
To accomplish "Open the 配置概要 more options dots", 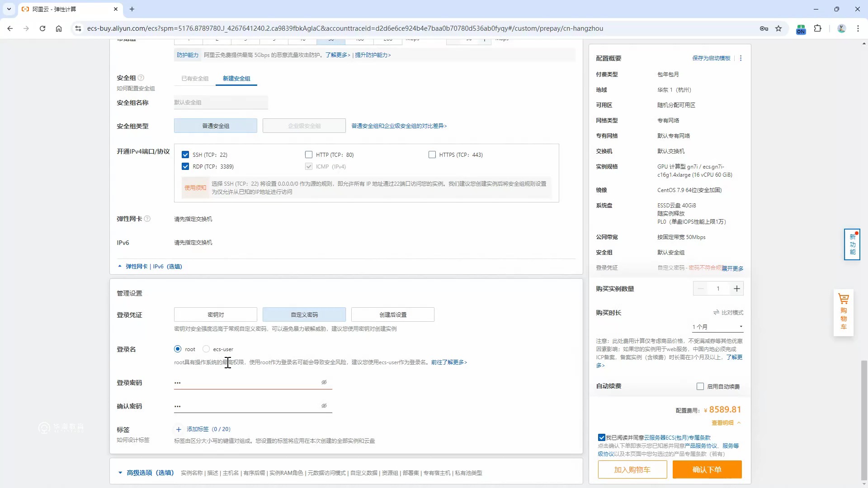I will click(x=741, y=58).
